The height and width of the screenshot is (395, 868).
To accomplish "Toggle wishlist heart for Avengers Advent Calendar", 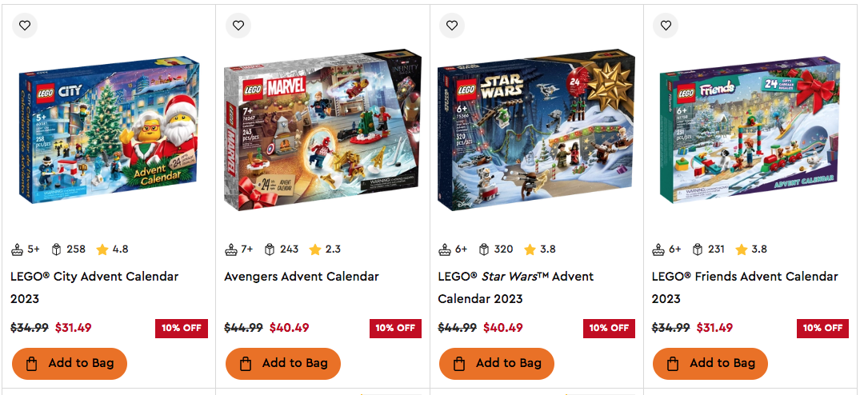I will point(238,26).
